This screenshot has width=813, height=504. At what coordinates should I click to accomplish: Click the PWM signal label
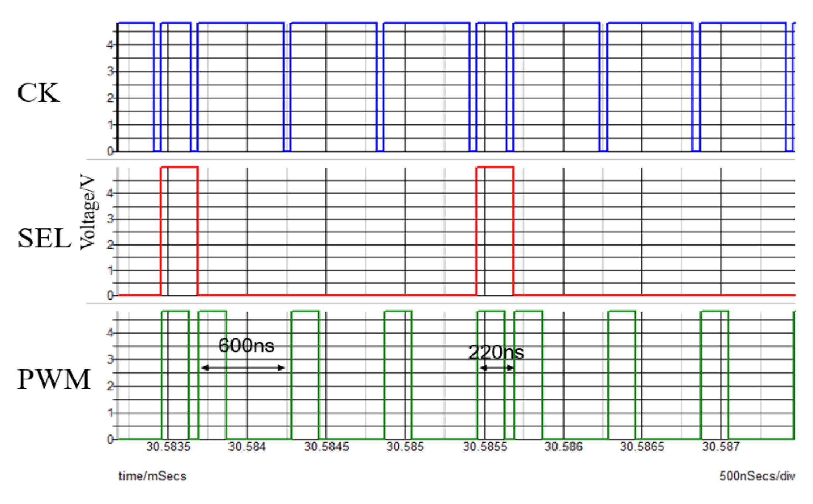click(54, 379)
